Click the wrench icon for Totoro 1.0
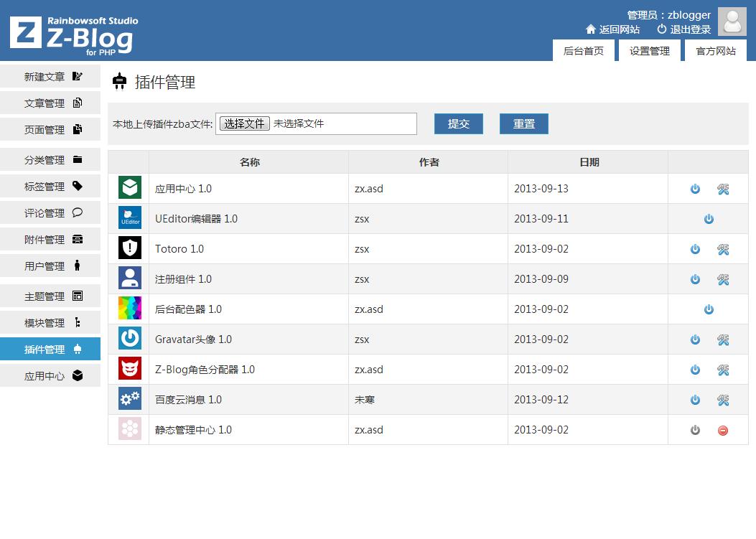Viewport: 756px width, 539px height. pyautogui.click(x=723, y=249)
